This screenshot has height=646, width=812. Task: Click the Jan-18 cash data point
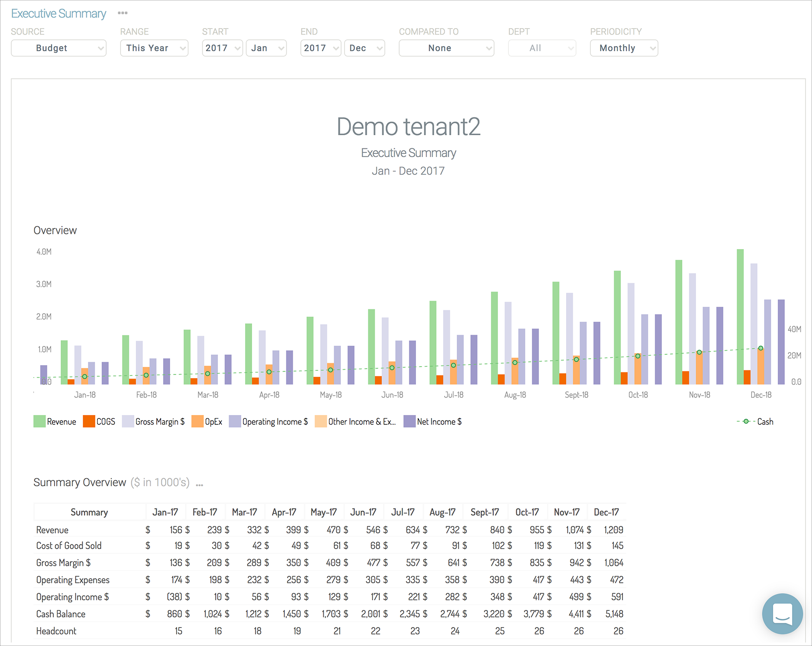click(85, 377)
